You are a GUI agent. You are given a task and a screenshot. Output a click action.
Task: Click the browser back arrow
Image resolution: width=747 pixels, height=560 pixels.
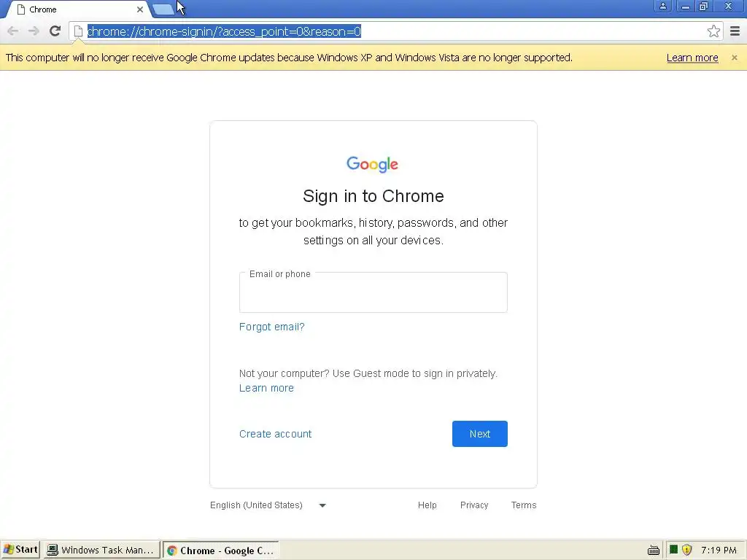click(x=13, y=31)
